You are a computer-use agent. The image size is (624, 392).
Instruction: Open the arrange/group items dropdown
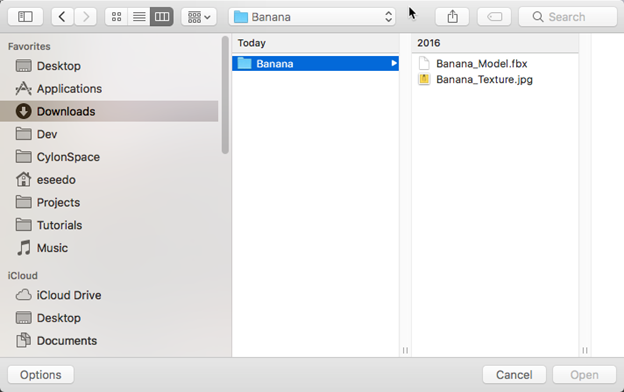pyautogui.click(x=199, y=17)
